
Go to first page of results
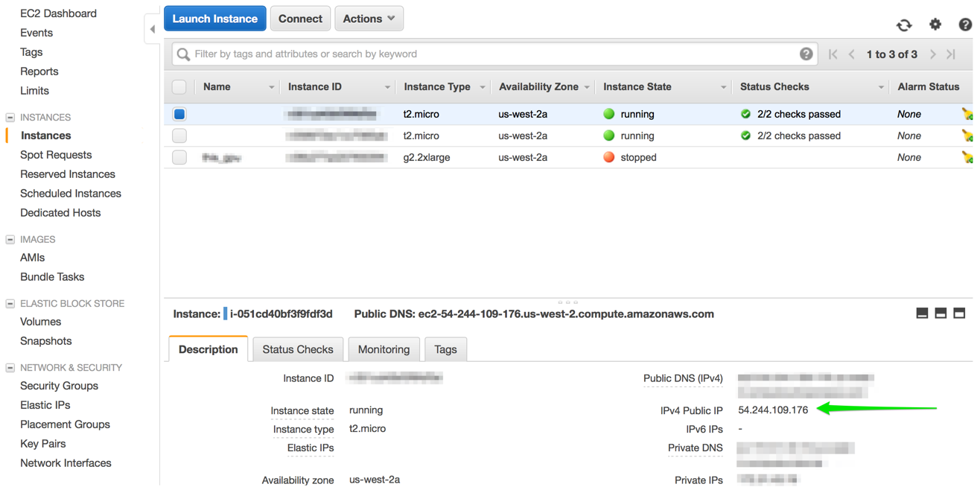pyautogui.click(x=833, y=54)
